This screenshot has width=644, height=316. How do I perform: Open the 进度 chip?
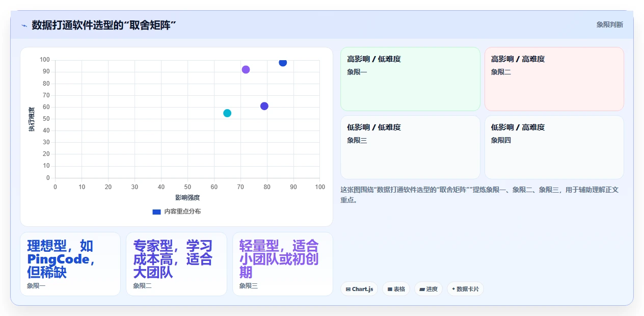(x=428, y=289)
